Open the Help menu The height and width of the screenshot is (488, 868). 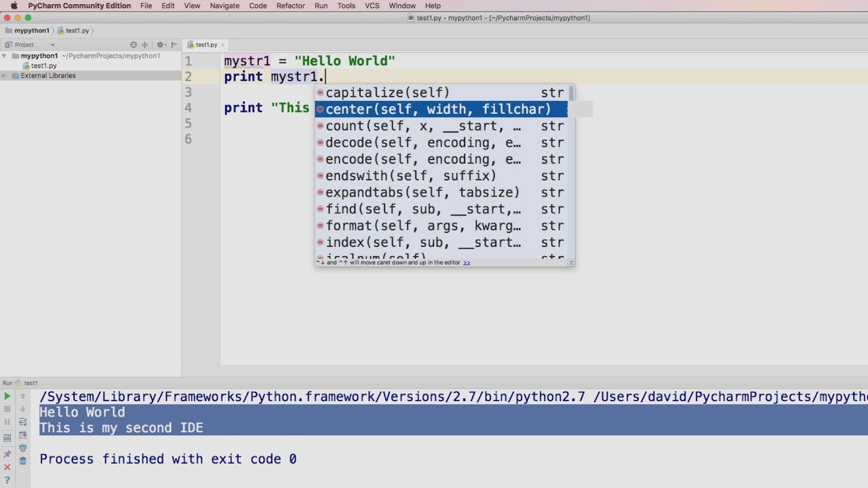point(433,5)
